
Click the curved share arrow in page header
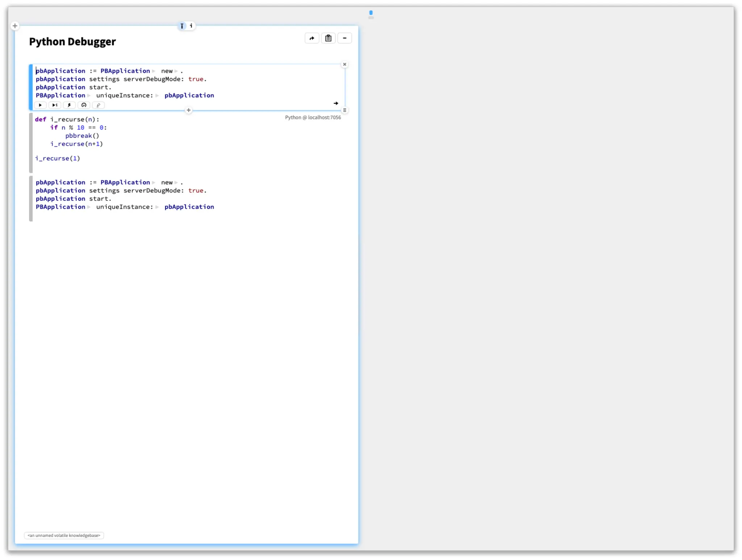click(x=312, y=38)
